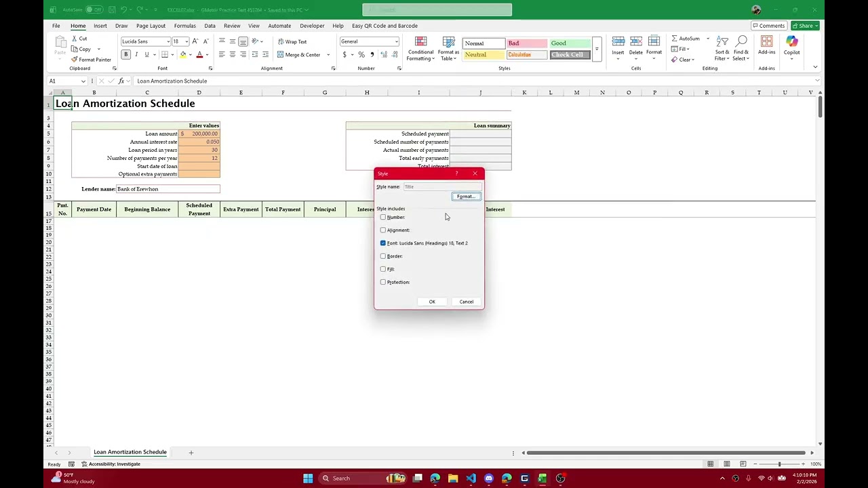This screenshot has height=488, width=868.
Task: Open the Merge & Center dropdown arrow
Action: coord(328,54)
